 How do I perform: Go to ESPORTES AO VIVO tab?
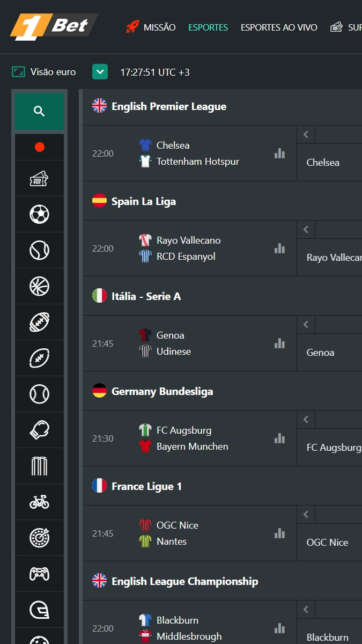click(x=279, y=27)
